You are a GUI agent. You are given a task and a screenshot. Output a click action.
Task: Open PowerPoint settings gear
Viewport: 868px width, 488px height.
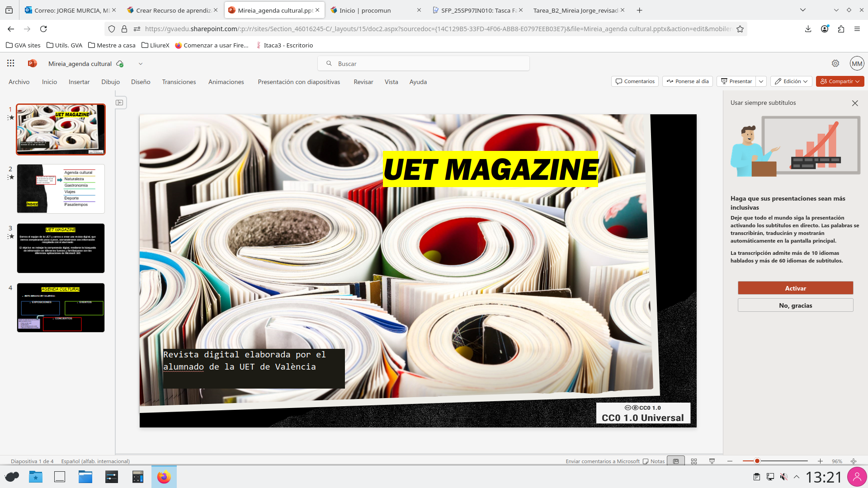(x=835, y=63)
